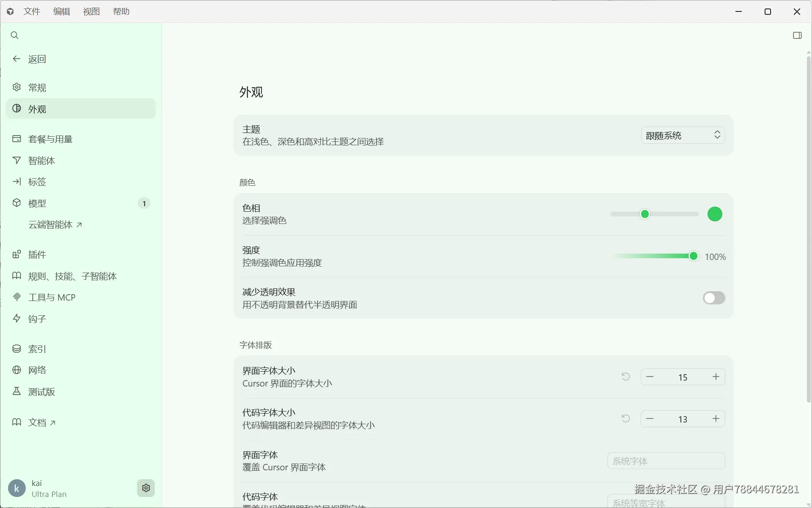The image size is (812, 508).
Task: Enable the 减少透明效果 switch
Action: 714,298
